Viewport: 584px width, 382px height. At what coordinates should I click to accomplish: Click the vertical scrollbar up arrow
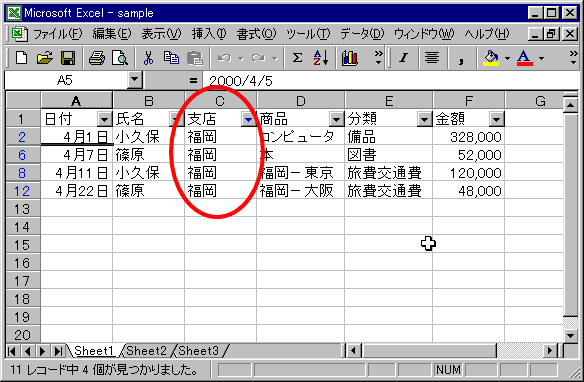(571, 105)
